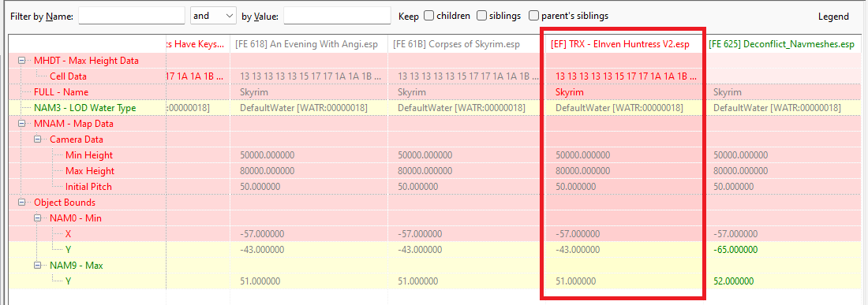Image resolution: width=868 pixels, height=305 pixels.
Task: Collapse the NAM9 - Max node
Action: [37, 266]
